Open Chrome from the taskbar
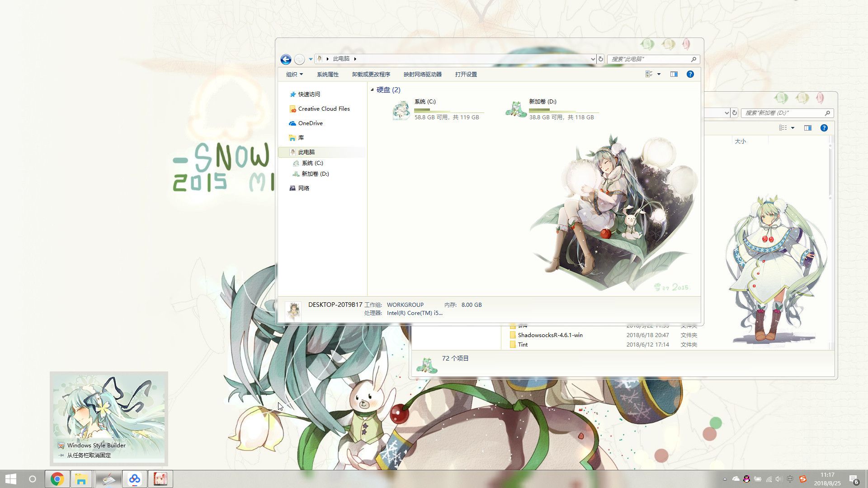The width and height of the screenshot is (868, 488). [x=57, y=479]
